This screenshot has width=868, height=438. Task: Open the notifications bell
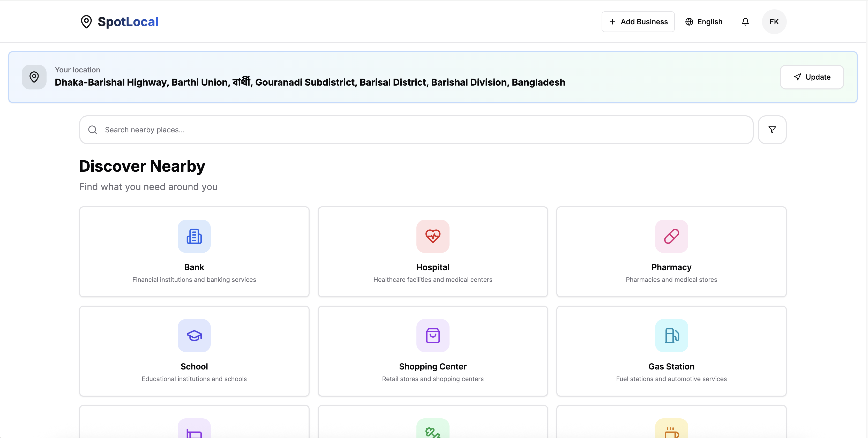click(x=745, y=21)
